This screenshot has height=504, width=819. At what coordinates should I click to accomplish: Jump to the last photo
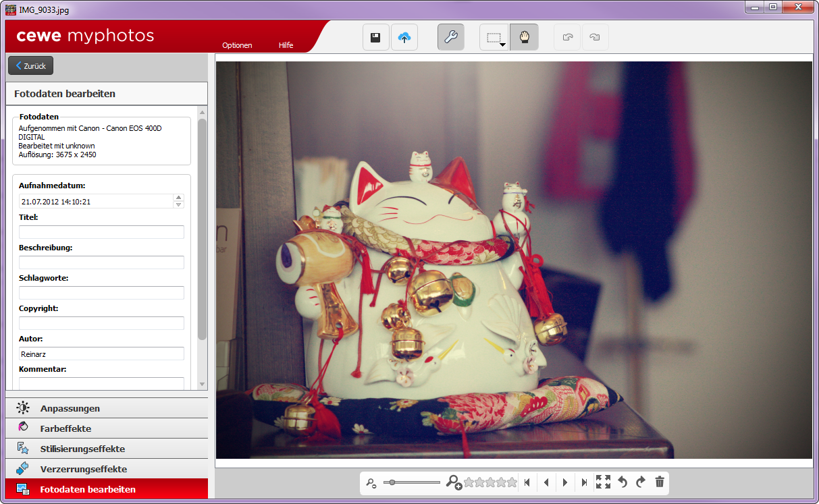coord(584,482)
